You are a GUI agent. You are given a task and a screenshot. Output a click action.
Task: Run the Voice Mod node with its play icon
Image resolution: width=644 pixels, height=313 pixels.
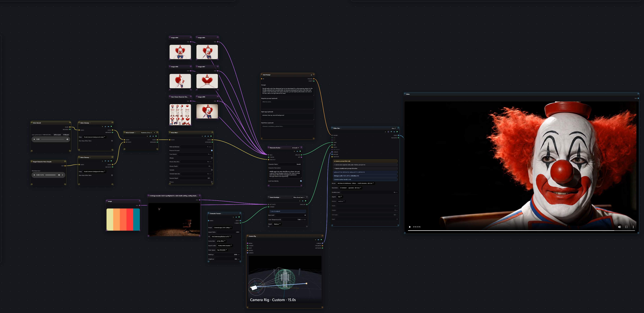pyautogui.click(x=211, y=136)
